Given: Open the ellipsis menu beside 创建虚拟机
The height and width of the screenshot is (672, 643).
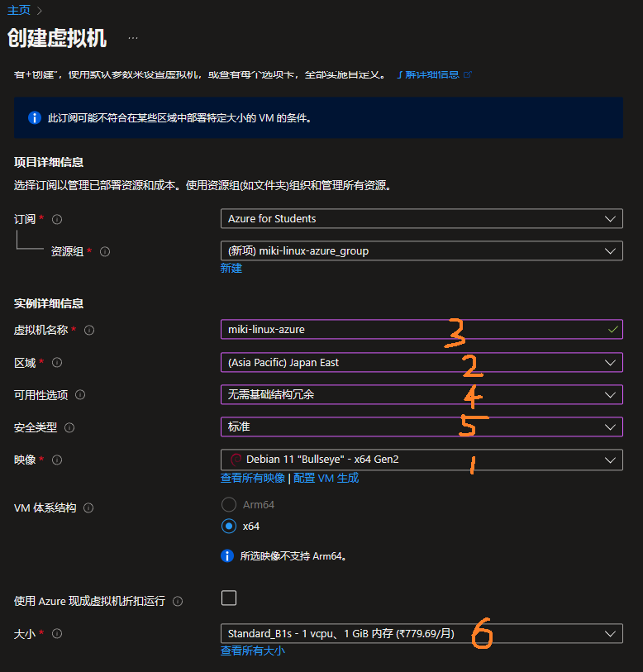Looking at the screenshot, I should tap(133, 38).
